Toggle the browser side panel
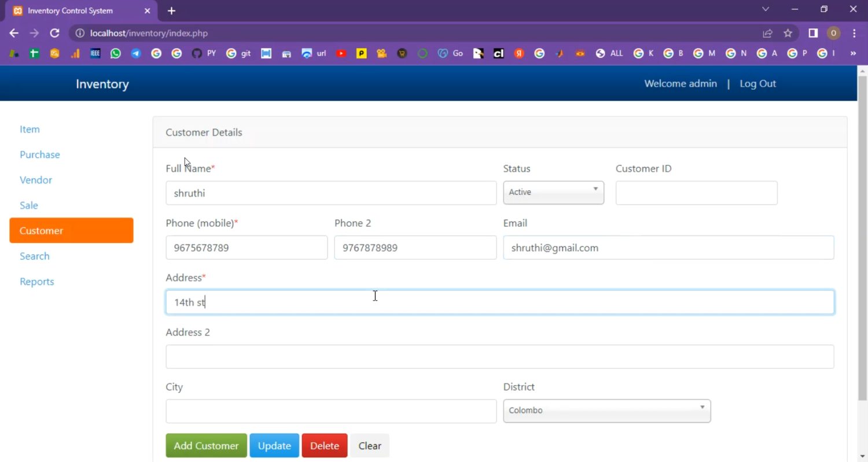The height and width of the screenshot is (462, 868). (813, 34)
